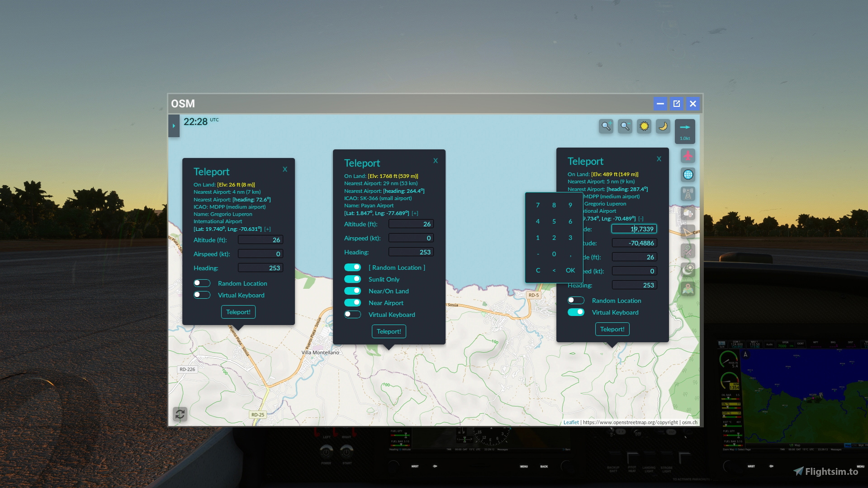The image size is (868, 488).
Task: Disable the Sunlit Only toggle
Action: (x=352, y=279)
